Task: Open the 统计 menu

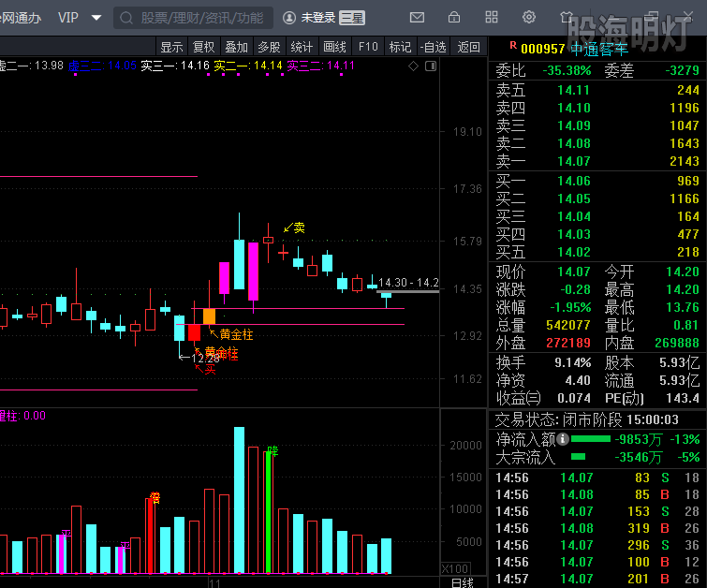Action: pos(302,47)
